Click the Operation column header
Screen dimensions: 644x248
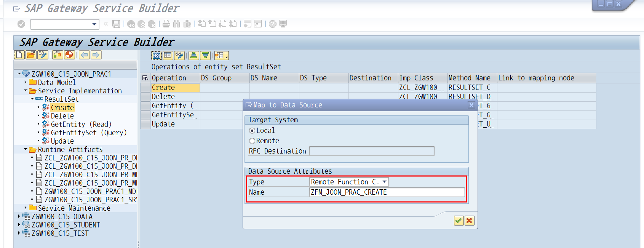175,78
